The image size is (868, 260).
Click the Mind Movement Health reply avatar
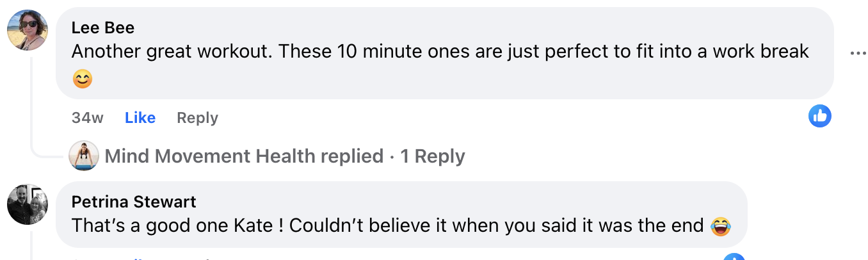pyautogui.click(x=84, y=156)
